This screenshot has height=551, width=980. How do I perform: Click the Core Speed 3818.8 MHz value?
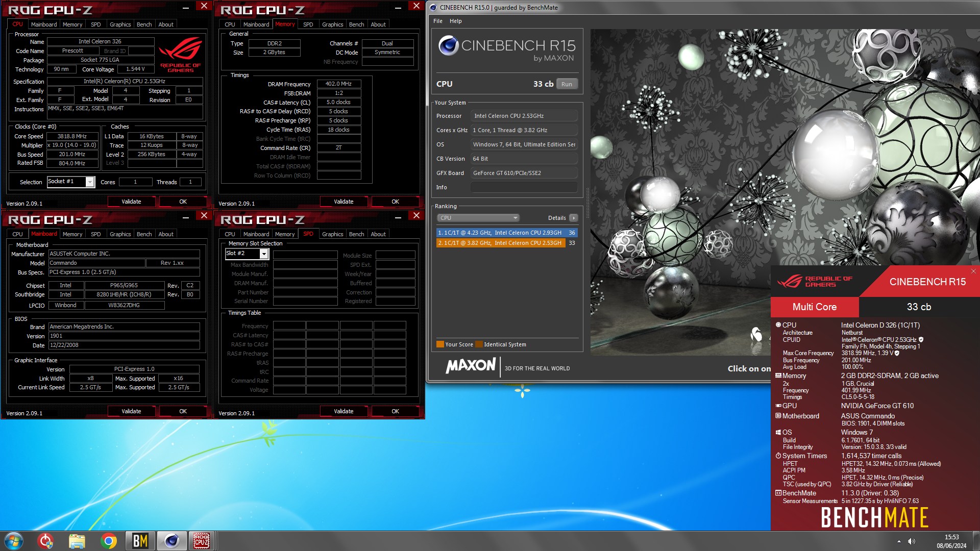pos(72,136)
